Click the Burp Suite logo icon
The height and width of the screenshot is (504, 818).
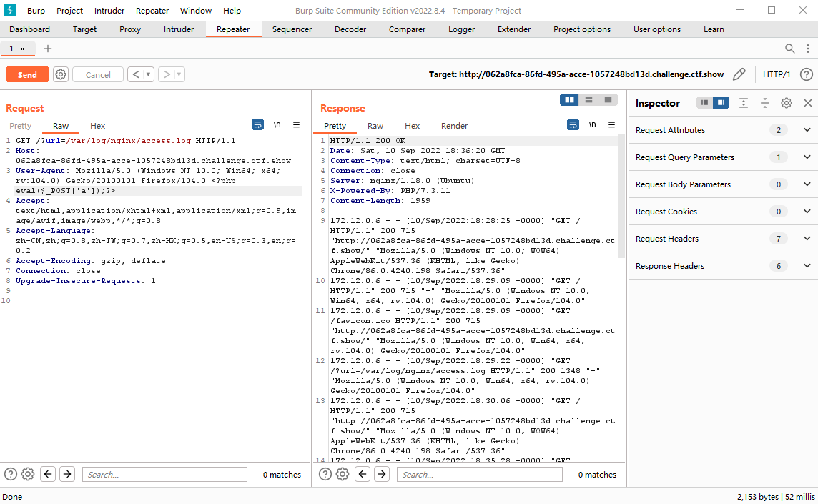[10, 10]
